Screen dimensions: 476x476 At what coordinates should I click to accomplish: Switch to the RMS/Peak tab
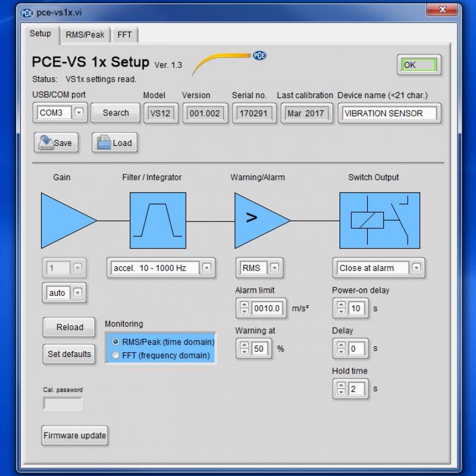click(85, 35)
